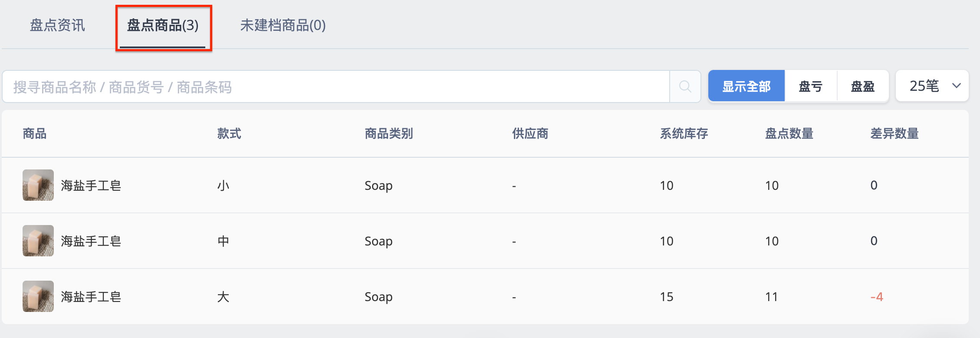Open the 25笔 page size dropdown
Screen dimensions: 980x338
932,86
